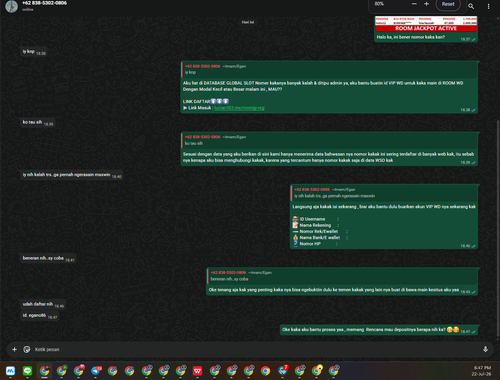The height and width of the screenshot is (380, 500).
Task: Open Telegram from the taskbar
Action: (x=96, y=371)
